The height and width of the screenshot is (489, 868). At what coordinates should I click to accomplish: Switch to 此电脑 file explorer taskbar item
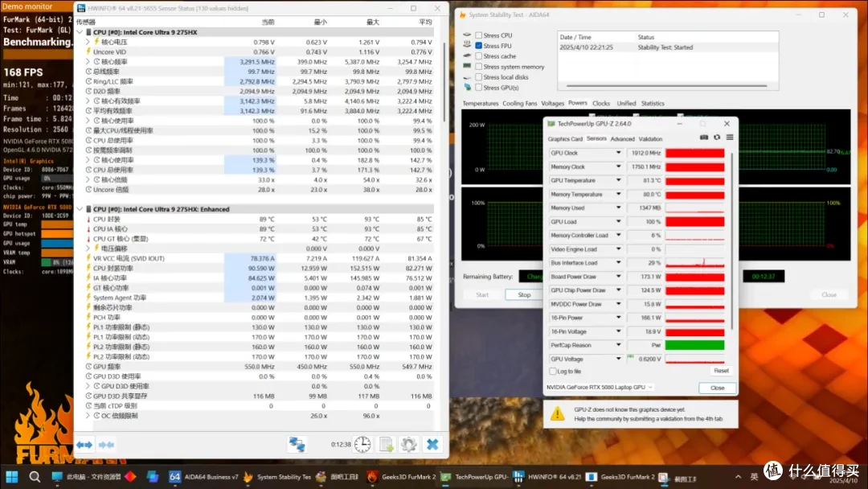click(x=86, y=476)
